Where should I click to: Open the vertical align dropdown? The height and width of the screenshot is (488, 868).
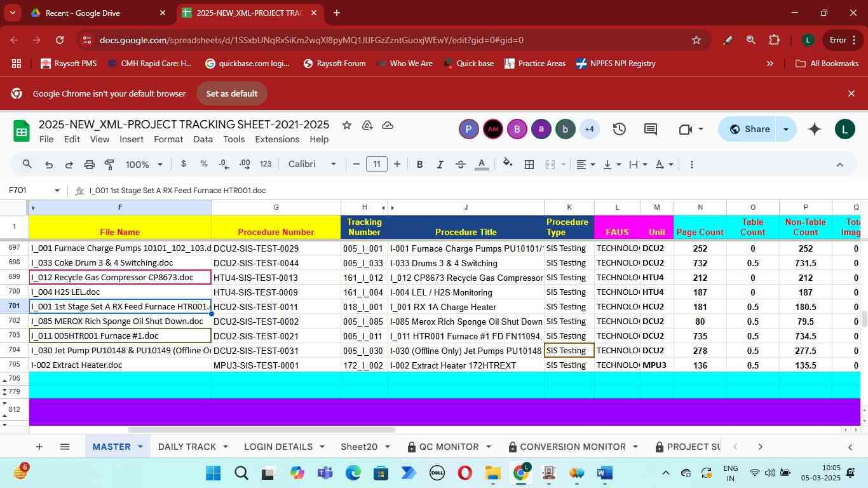[611, 165]
